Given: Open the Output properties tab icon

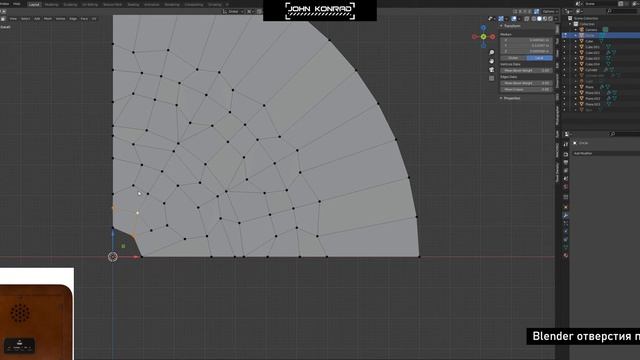Looking at the screenshot, I should click(566, 162).
